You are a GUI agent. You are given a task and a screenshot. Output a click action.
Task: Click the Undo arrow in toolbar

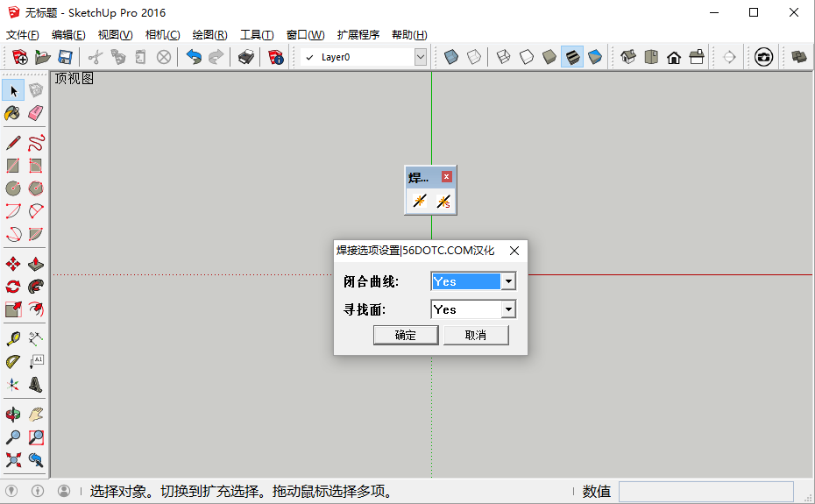(194, 57)
